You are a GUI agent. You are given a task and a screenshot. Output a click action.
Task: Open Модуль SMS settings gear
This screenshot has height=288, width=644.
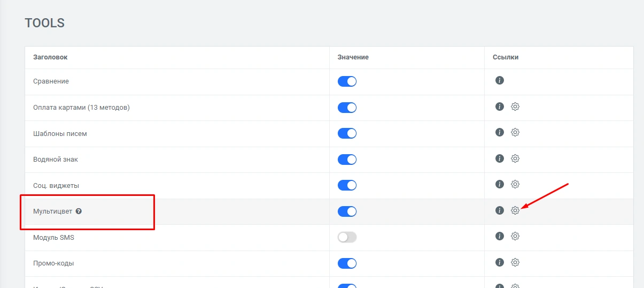tap(515, 236)
